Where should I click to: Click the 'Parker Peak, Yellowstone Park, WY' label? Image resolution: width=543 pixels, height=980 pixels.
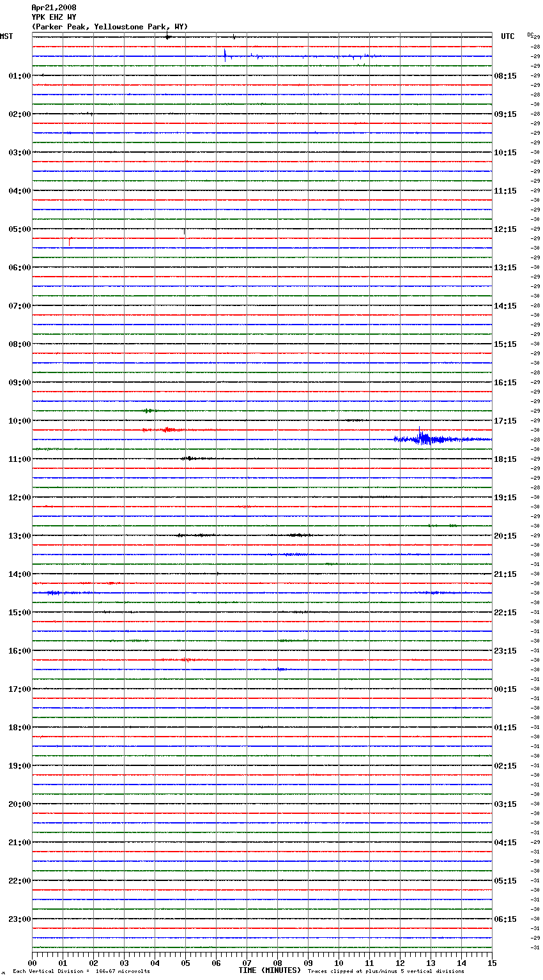point(110,27)
